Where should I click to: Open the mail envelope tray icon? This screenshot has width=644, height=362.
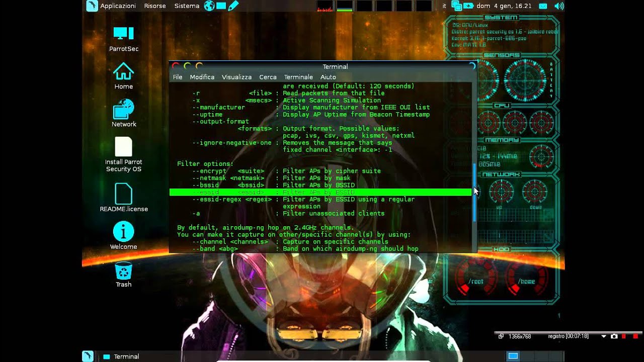click(x=543, y=6)
